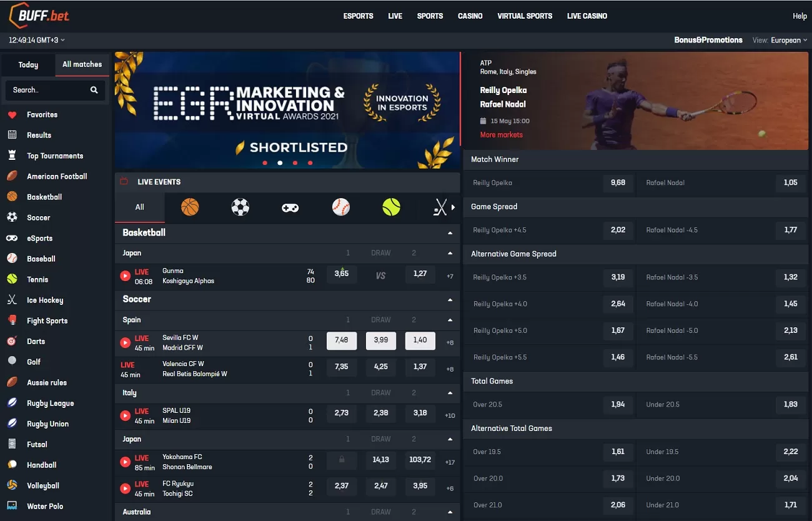Open LIVE in top navigation

395,16
